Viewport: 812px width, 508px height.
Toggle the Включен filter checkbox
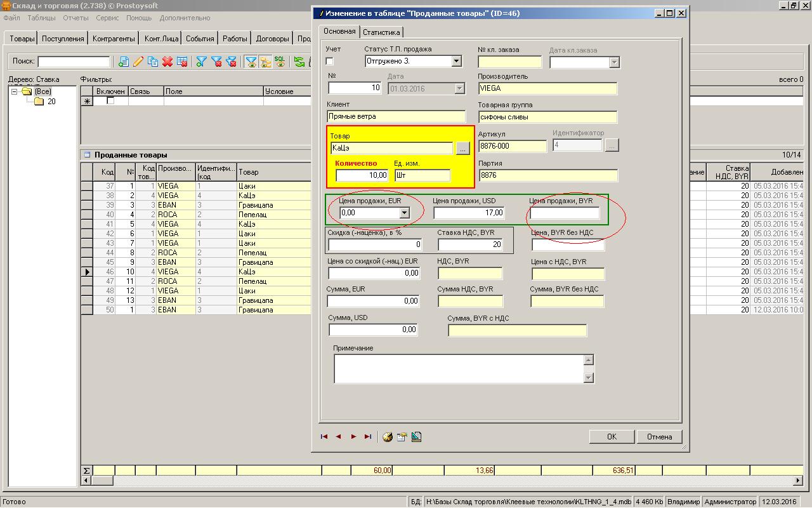click(x=110, y=101)
